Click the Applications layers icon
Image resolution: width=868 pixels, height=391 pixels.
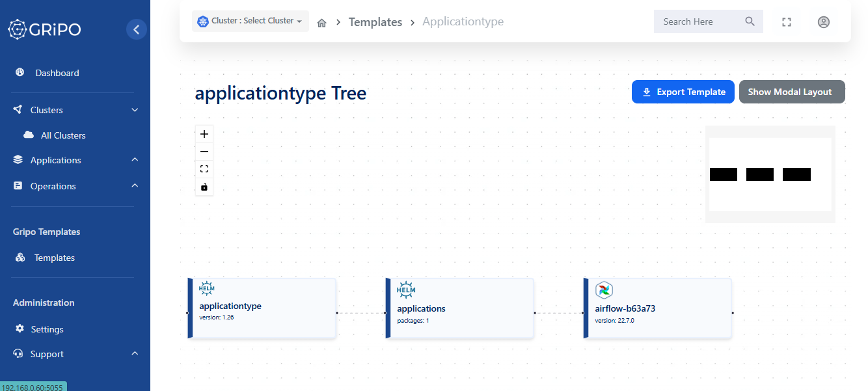[18, 160]
